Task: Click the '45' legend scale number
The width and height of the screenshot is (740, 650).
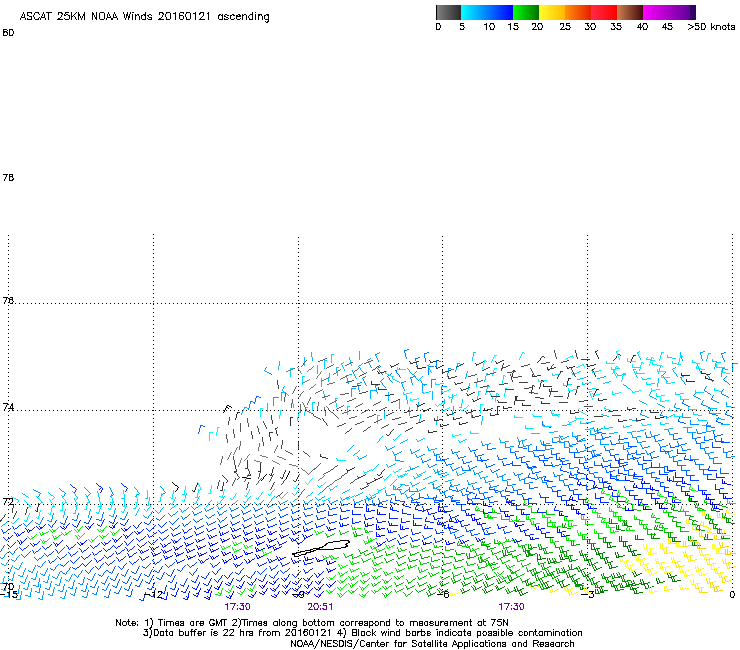Action: (x=667, y=27)
